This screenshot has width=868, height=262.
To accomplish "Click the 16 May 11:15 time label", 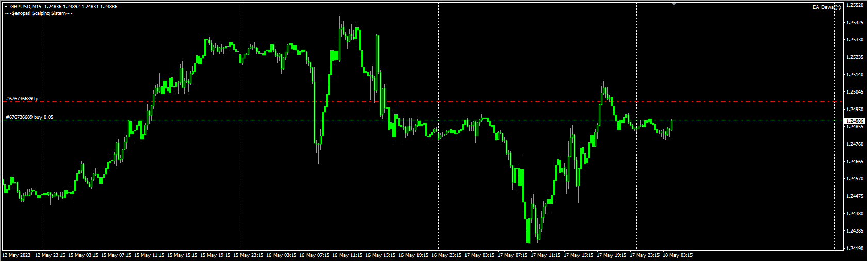I will point(347,255).
